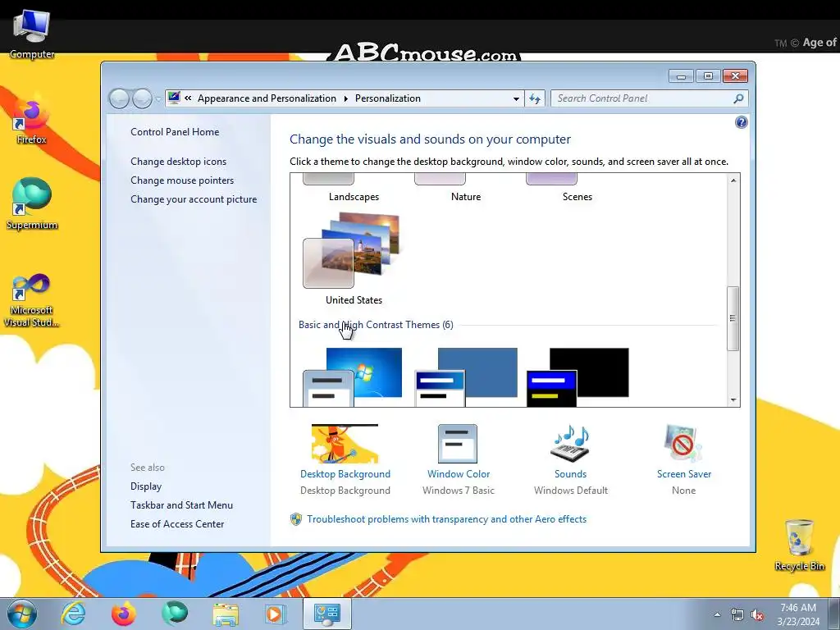Click the theme list scroll up arrow
Screen dimensions: 840x630
[733, 180]
